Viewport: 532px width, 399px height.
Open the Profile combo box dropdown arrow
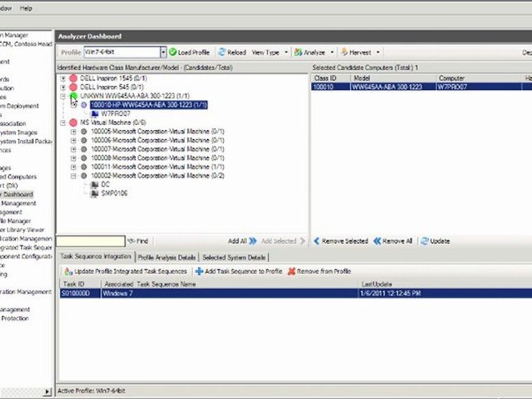163,52
